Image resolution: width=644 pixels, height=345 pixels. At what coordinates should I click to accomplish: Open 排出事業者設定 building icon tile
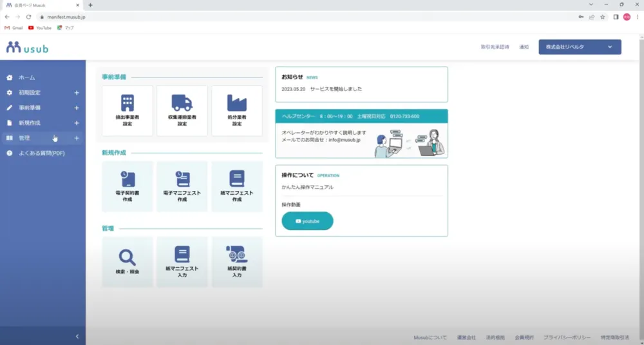(128, 110)
